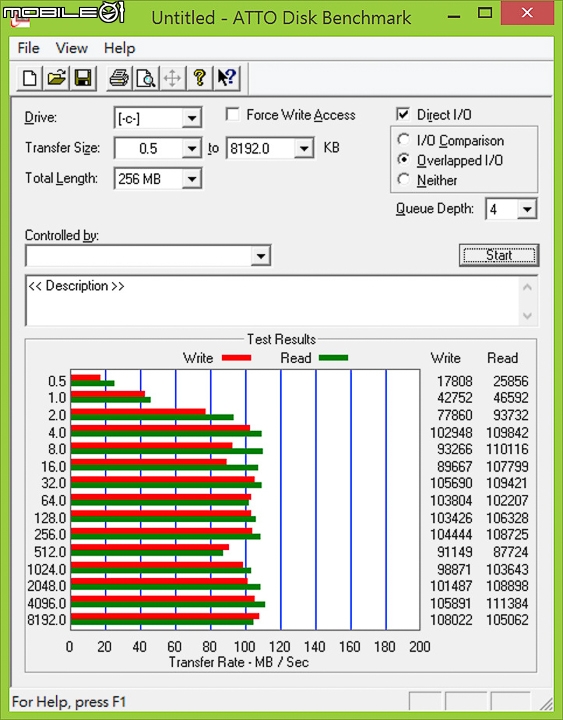Start the benchmark with the Start button

(x=499, y=255)
